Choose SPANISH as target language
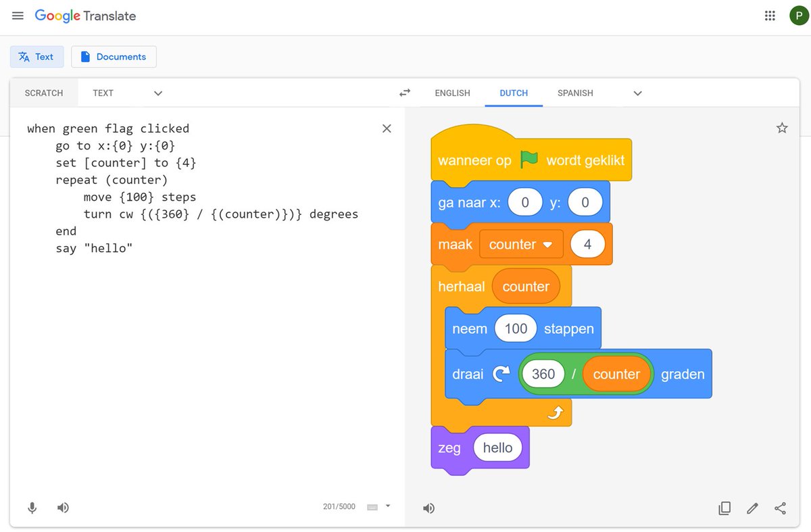Viewport: 811px width, 532px height. 575,93
